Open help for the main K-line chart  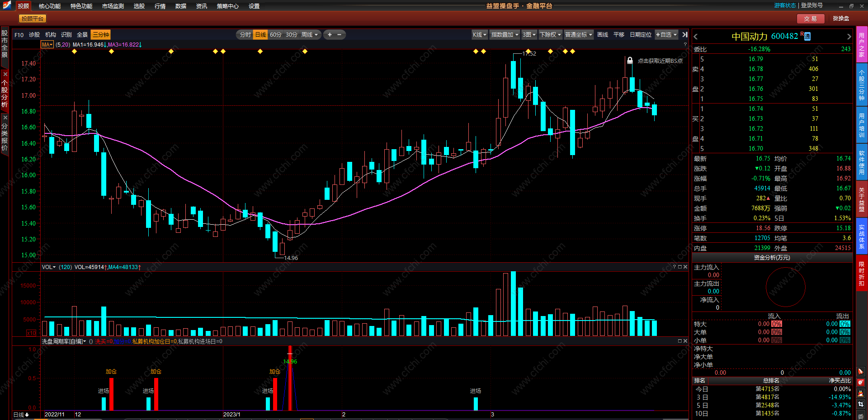685,44
